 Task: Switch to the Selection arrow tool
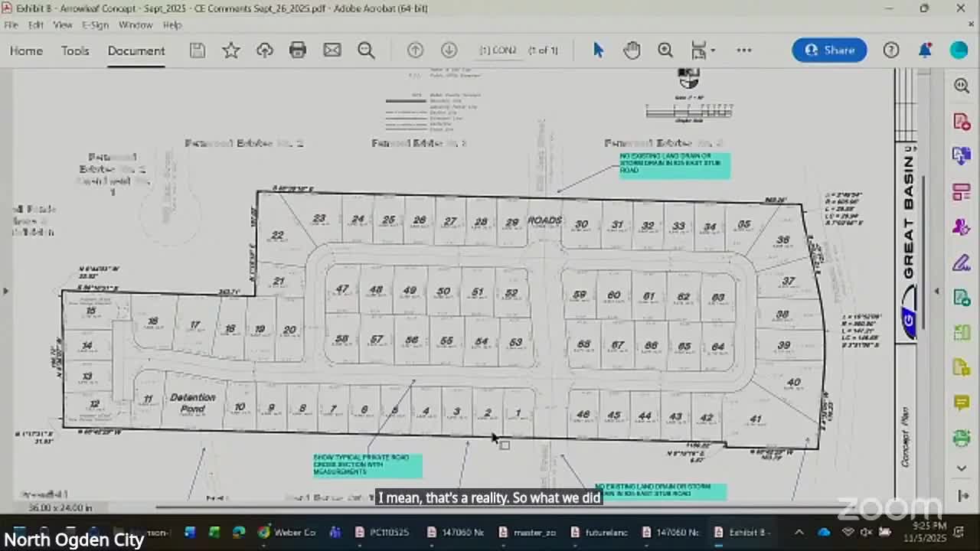tap(598, 50)
